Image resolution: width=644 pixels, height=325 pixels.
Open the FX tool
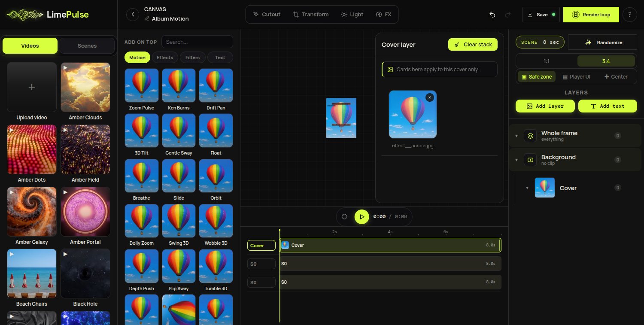tap(383, 15)
